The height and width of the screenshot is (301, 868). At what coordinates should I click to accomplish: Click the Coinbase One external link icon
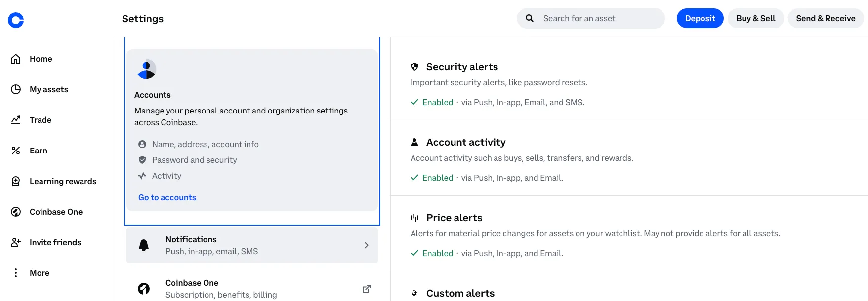coord(367,289)
